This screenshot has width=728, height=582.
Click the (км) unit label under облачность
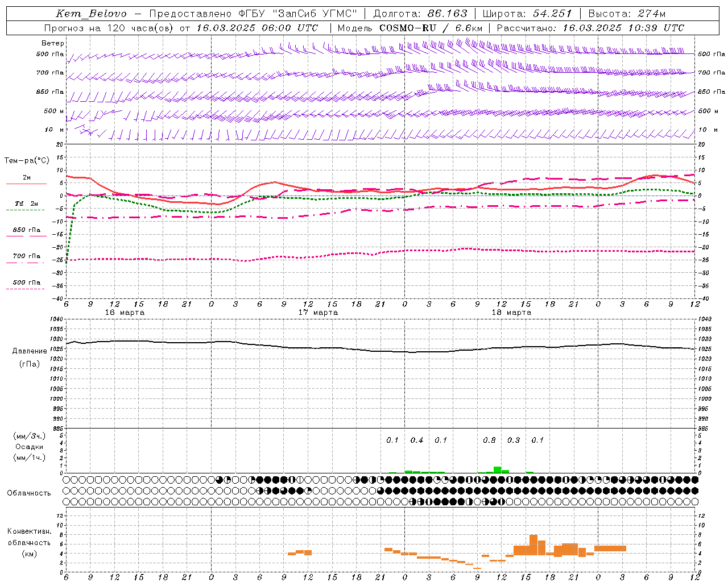30,554
